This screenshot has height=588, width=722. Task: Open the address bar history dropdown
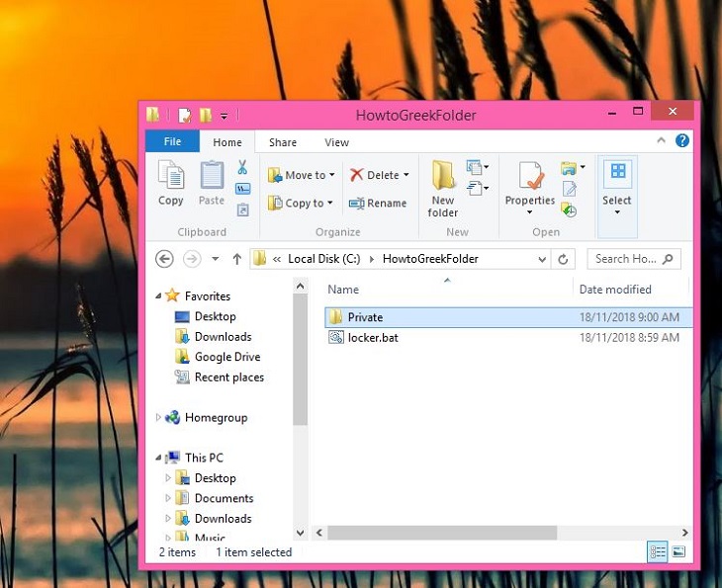(x=542, y=260)
